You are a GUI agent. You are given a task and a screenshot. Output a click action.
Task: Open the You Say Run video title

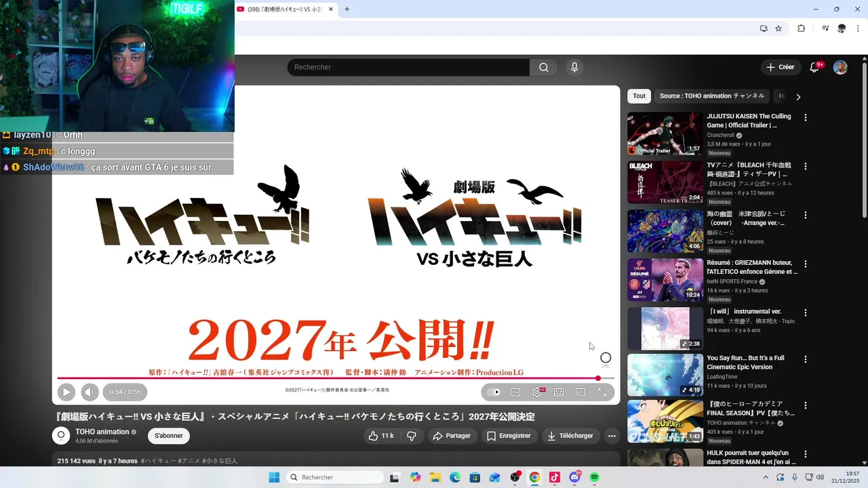click(x=745, y=363)
